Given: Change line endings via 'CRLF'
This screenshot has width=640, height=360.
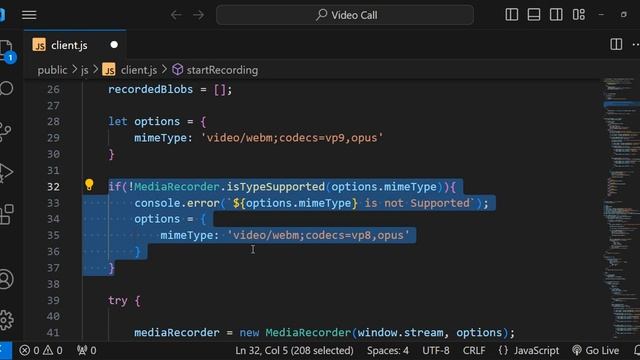Looking at the screenshot, I should pos(474,350).
